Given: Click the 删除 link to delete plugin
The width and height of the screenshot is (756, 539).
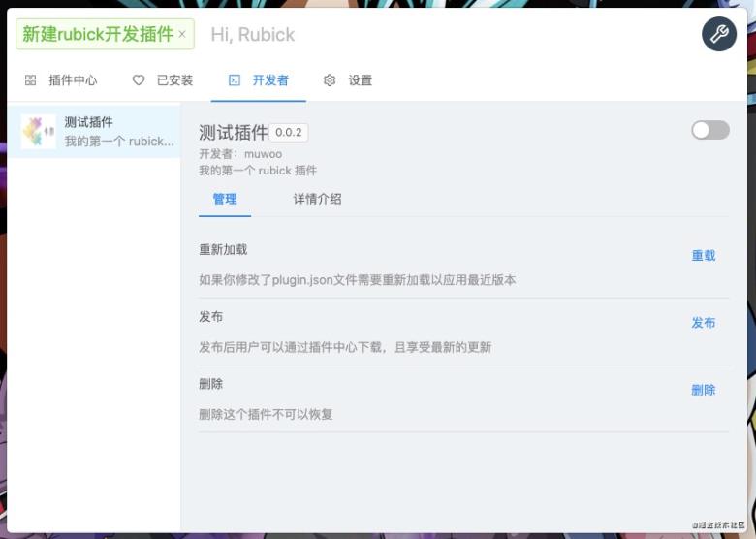Looking at the screenshot, I should click(703, 390).
